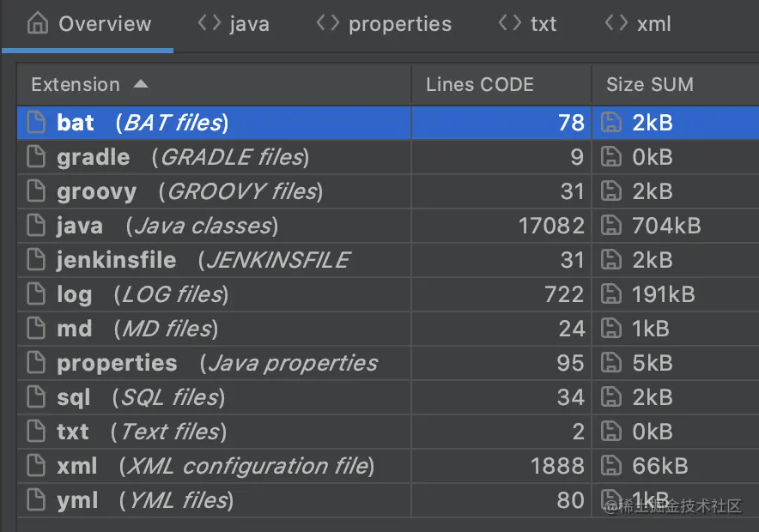The width and height of the screenshot is (759, 532).
Task: Select the java (Java classes) row
Action: [x=388, y=226]
